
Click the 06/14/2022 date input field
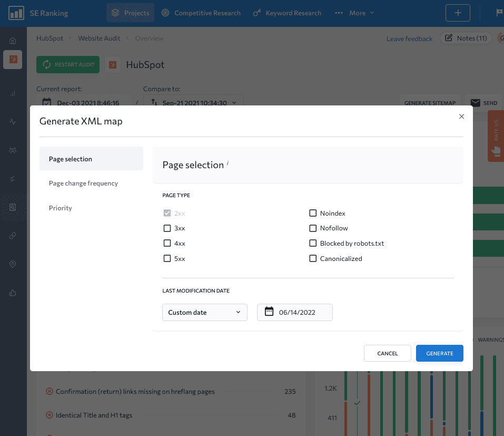[x=295, y=312]
